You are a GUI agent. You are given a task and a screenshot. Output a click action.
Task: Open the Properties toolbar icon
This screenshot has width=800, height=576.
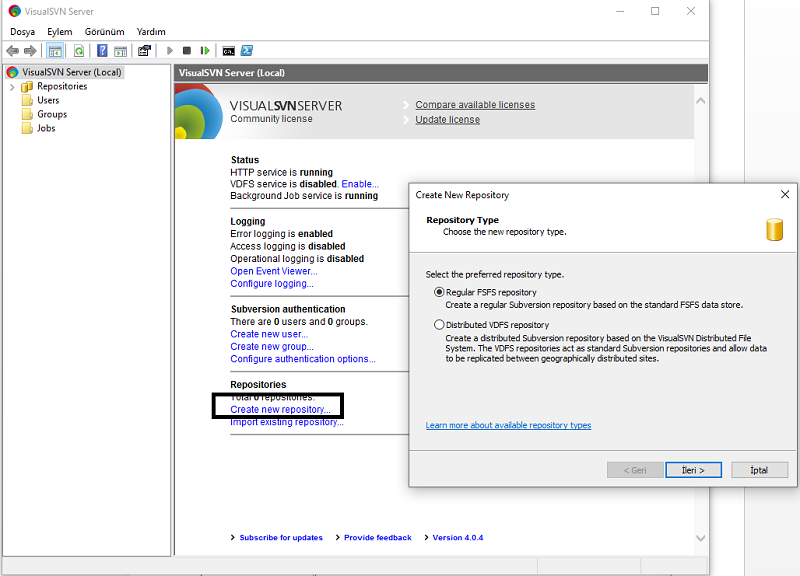pos(144,50)
